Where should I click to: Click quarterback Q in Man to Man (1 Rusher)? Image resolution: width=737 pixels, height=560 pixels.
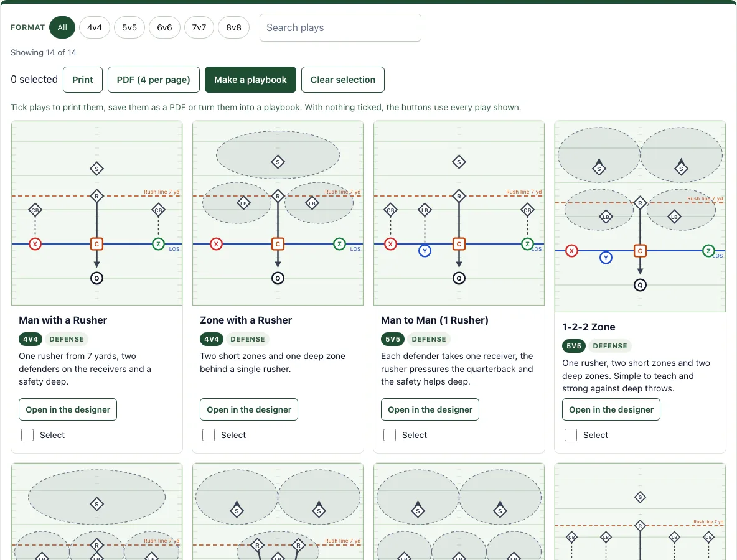coord(459,278)
